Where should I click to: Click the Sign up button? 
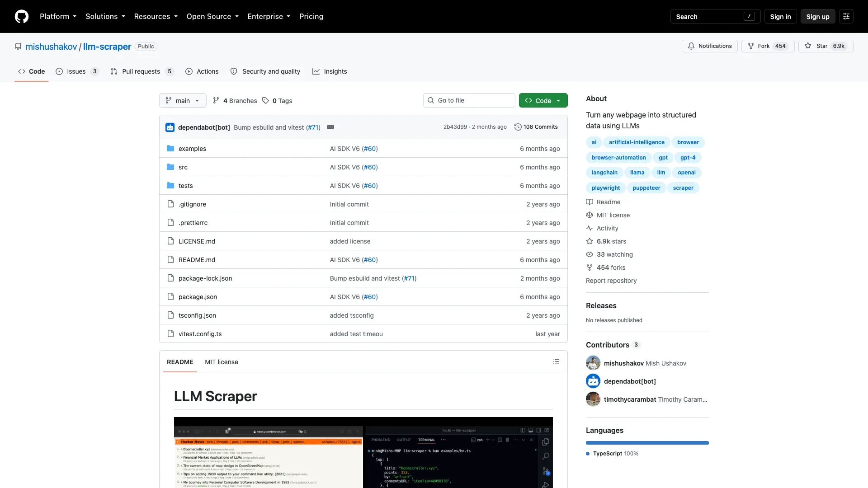pyautogui.click(x=817, y=16)
